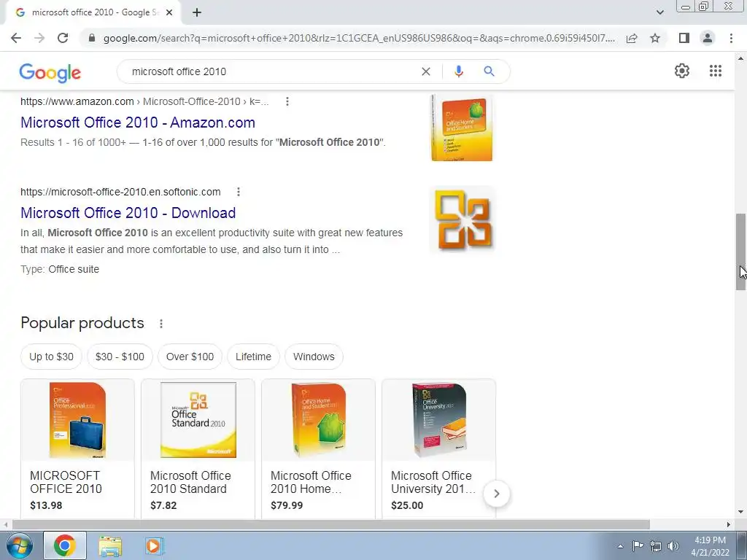This screenshot has height=560, width=747.
Task: Click the Office suite type link
Action: pos(74,269)
